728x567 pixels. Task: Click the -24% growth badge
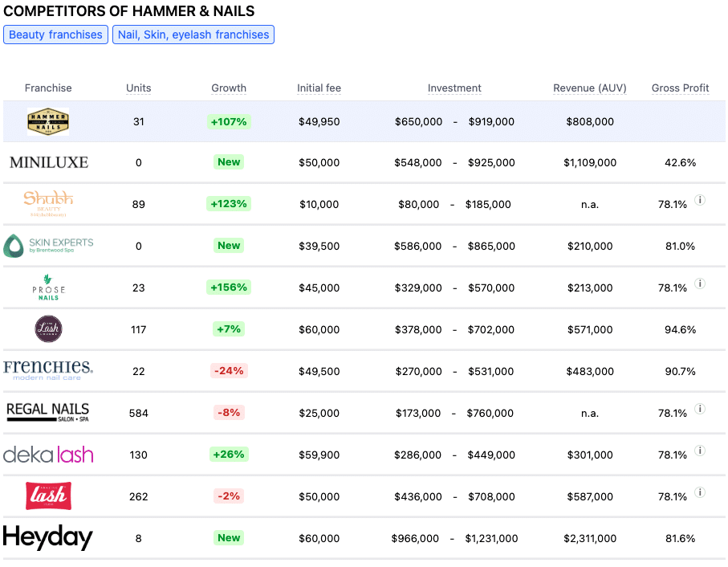point(229,371)
